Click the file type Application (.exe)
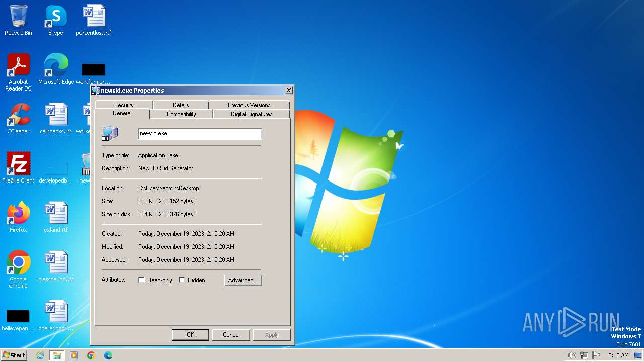This screenshot has width=644, height=362. [159, 155]
